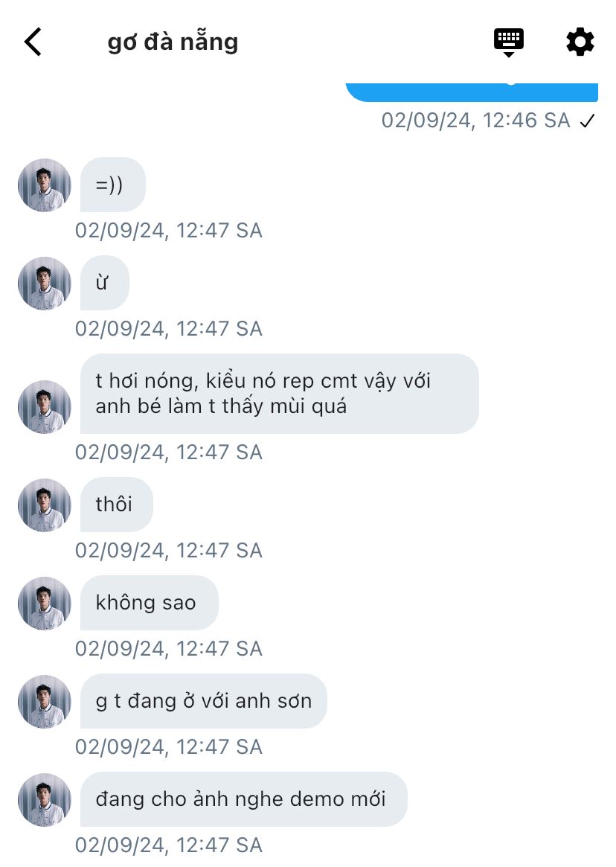
Task: Tap avatar beside the "không sao" message
Action: pos(45,604)
